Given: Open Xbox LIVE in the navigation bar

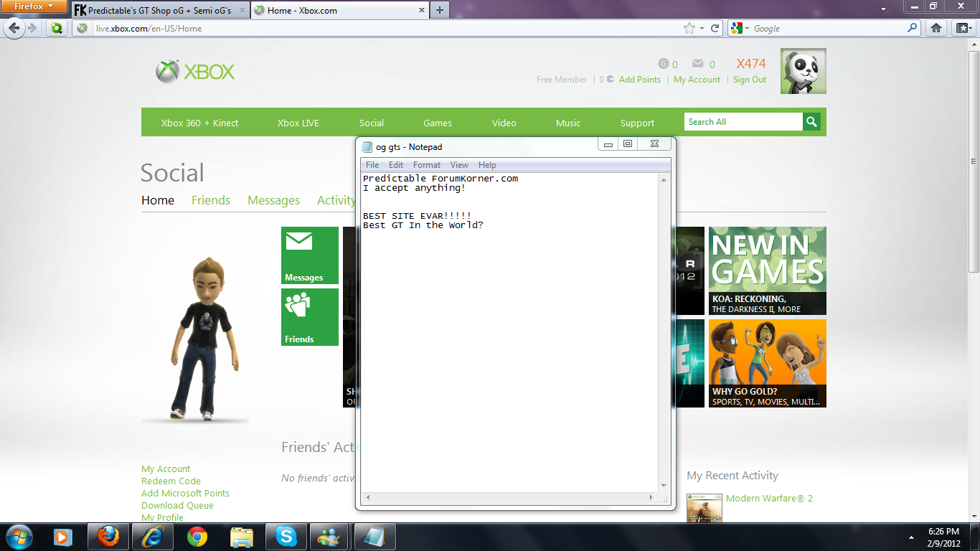Looking at the screenshot, I should click(298, 123).
